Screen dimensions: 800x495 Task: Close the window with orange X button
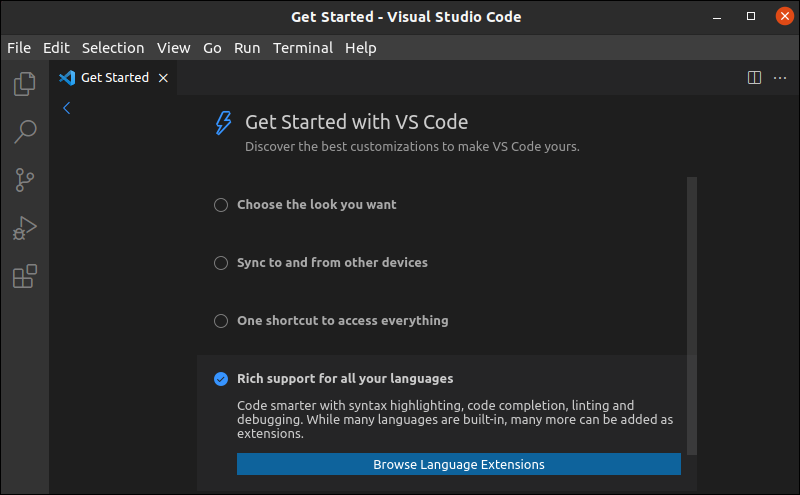point(785,16)
